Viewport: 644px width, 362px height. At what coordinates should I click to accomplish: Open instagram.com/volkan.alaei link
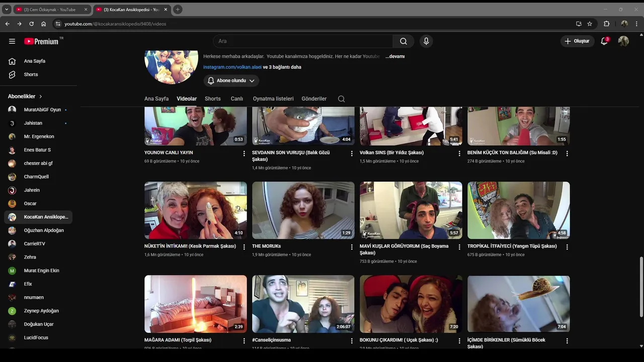tap(232, 67)
